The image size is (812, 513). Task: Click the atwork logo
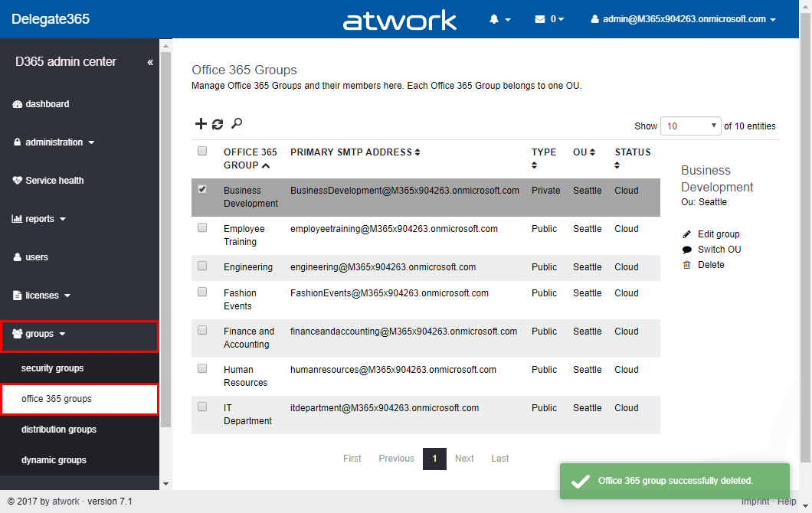[400, 21]
